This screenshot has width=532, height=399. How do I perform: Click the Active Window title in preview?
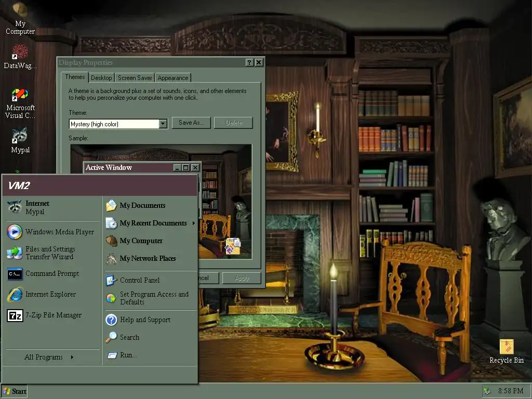point(109,167)
